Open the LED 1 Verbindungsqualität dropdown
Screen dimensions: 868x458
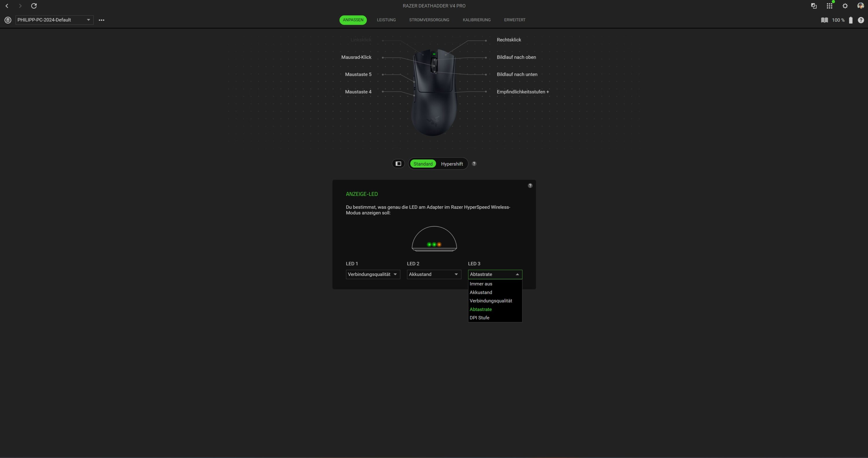tap(373, 274)
